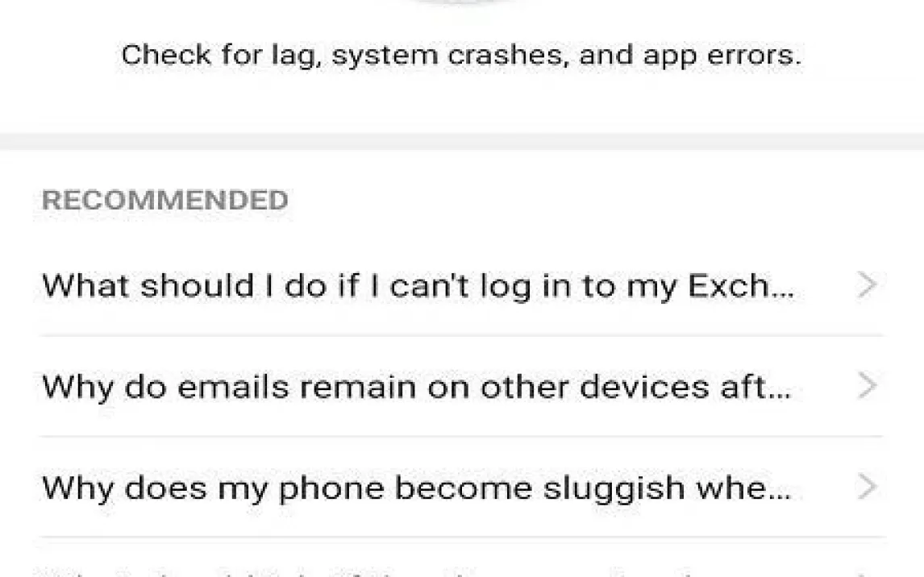Tap the chevron of the cut-off bottom question
This screenshot has width=924, height=577.
868,574
